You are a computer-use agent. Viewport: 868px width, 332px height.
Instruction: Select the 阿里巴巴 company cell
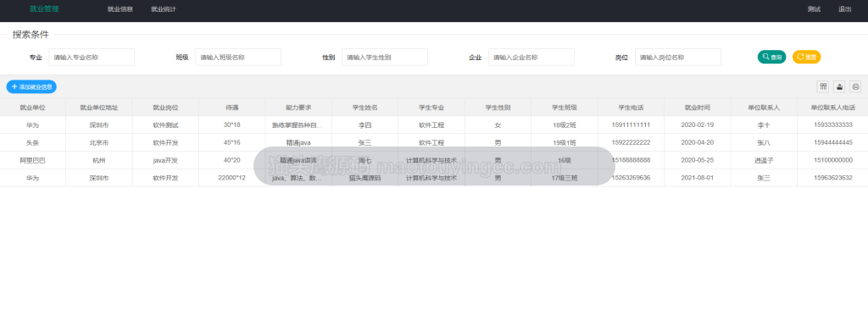[x=33, y=160]
